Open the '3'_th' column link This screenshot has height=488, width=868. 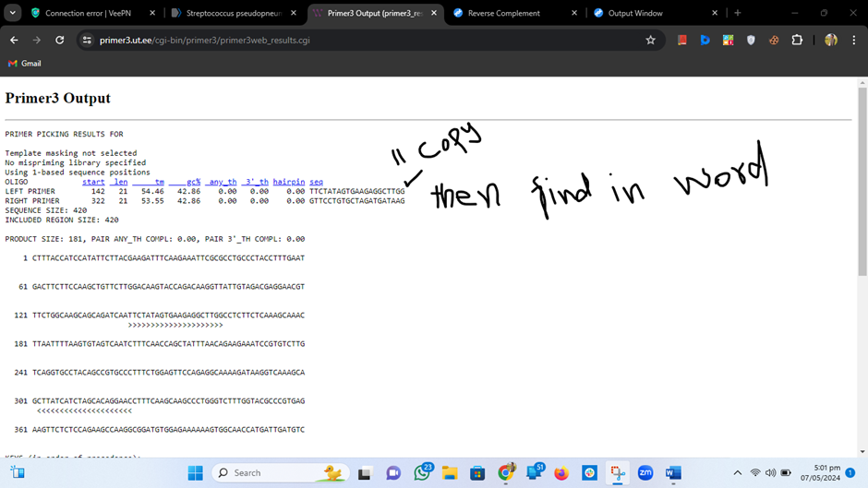(255, 182)
